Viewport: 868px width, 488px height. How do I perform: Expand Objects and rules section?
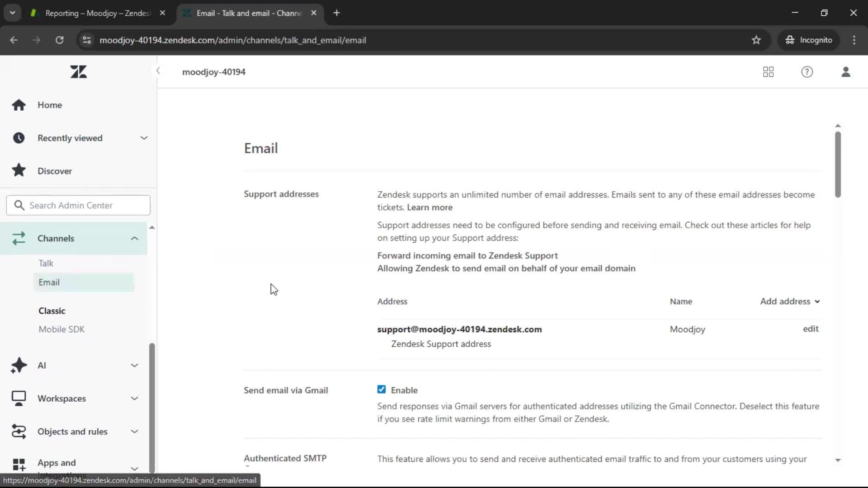coord(134,431)
